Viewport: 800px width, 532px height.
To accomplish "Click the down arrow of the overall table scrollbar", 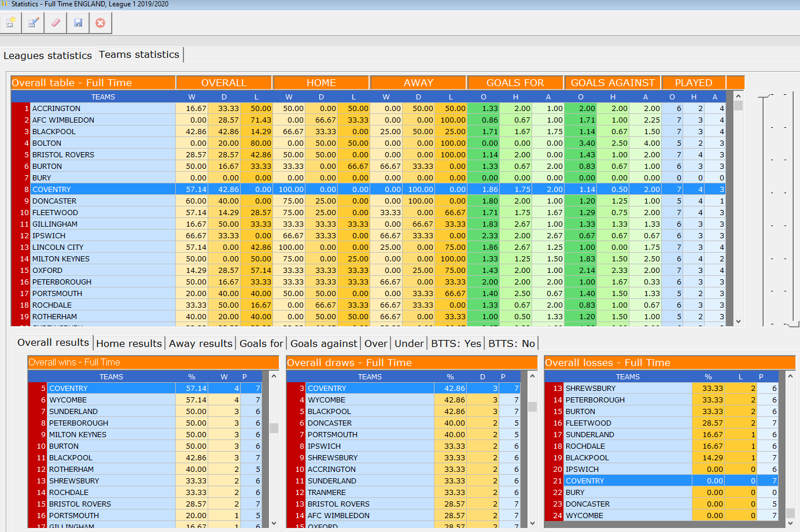I will tap(738, 321).
